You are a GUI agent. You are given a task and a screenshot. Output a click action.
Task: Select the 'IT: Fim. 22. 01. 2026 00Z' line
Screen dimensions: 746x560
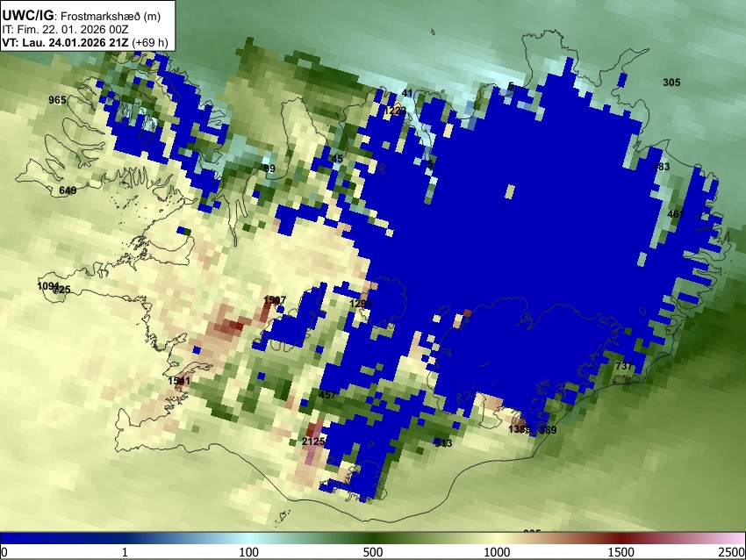click(65, 30)
